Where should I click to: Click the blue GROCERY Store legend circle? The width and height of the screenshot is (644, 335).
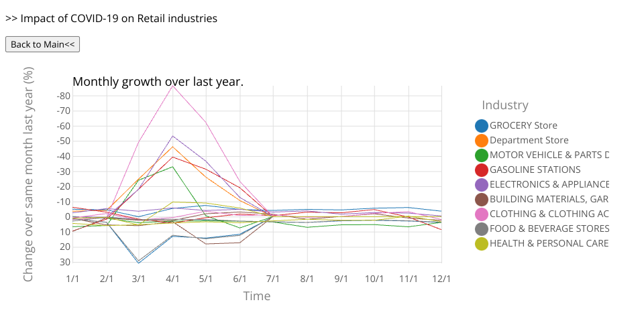pos(482,125)
